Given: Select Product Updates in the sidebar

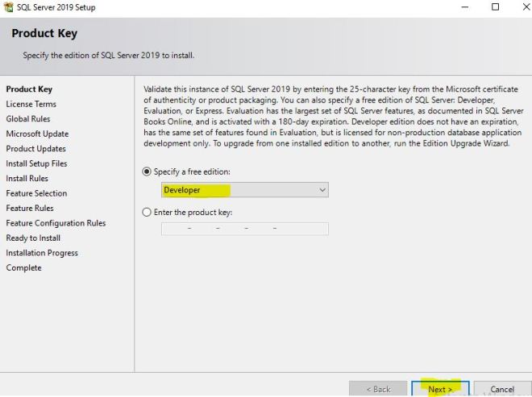Looking at the screenshot, I should [36, 149].
